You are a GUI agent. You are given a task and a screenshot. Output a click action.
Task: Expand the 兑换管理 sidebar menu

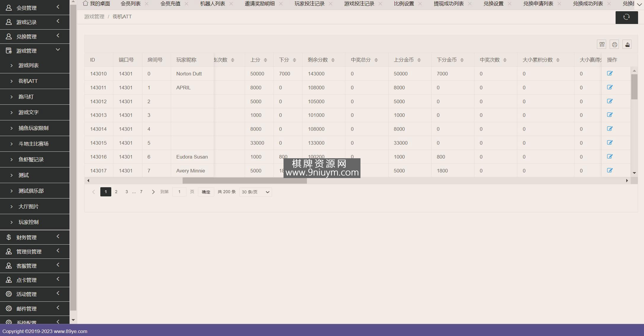coord(35,36)
